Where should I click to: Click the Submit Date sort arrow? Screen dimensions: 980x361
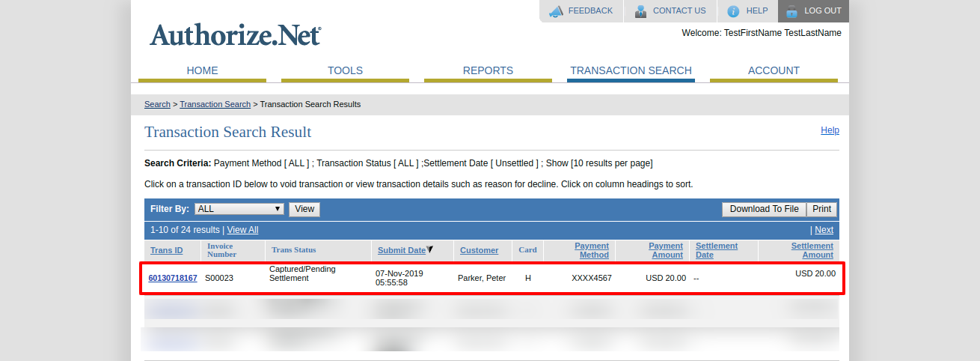click(430, 250)
